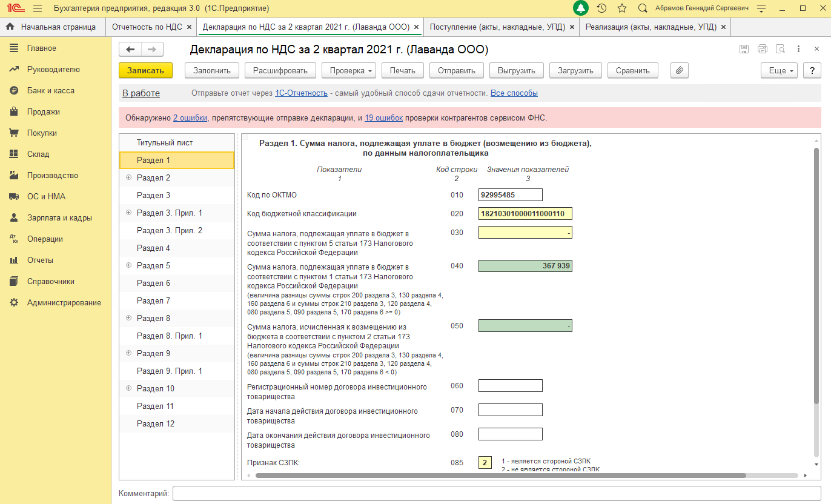
Task: Click the Комментарий input field
Action: click(x=497, y=494)
